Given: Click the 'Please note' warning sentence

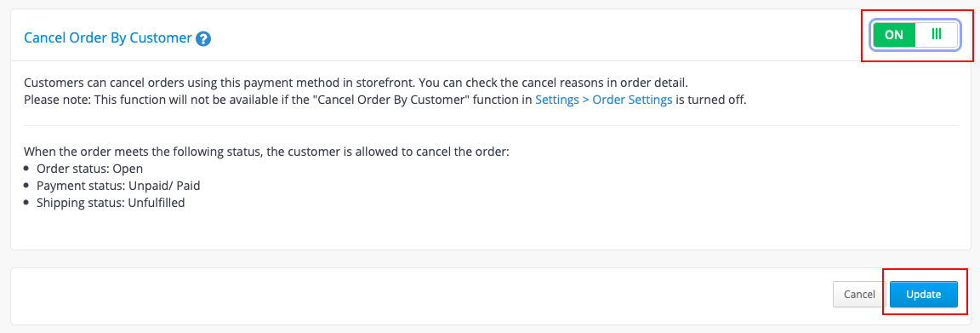Looking at the screenshot, I should 385,100.
